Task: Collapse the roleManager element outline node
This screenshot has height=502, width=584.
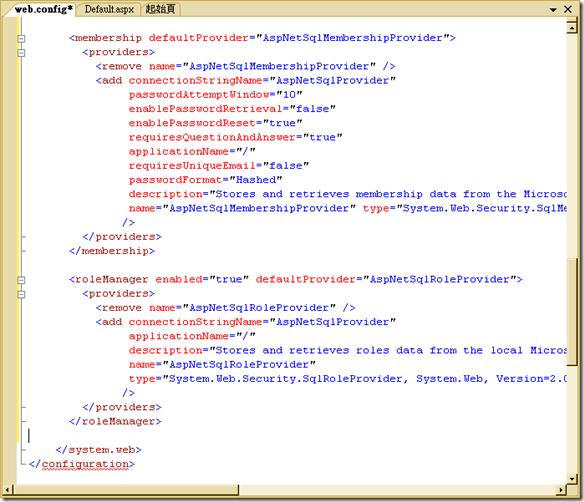Action: [x=21, y=280]
